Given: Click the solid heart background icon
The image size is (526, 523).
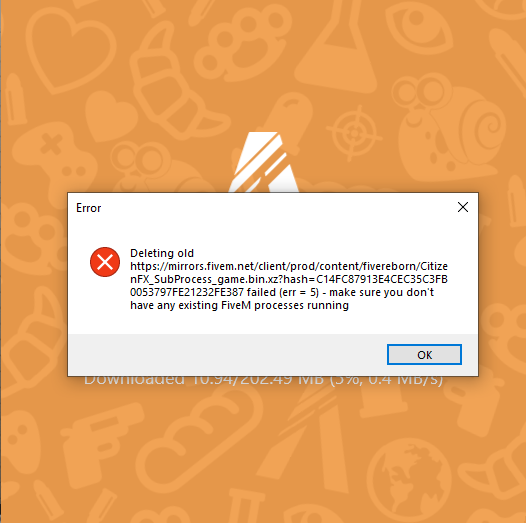Looking at the screenshot, I should click(109, 117).
